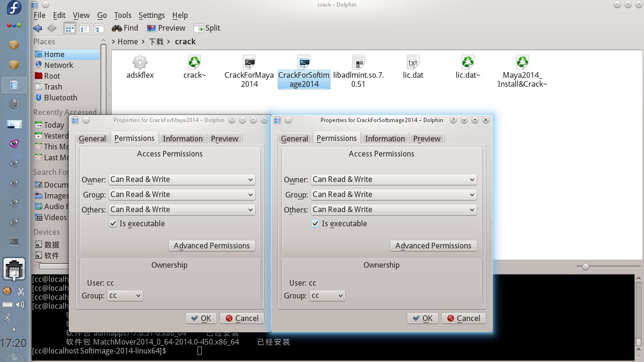Select the CrackForMaya2014 script file
Viewport: 644px width, 362px height.
249,71
